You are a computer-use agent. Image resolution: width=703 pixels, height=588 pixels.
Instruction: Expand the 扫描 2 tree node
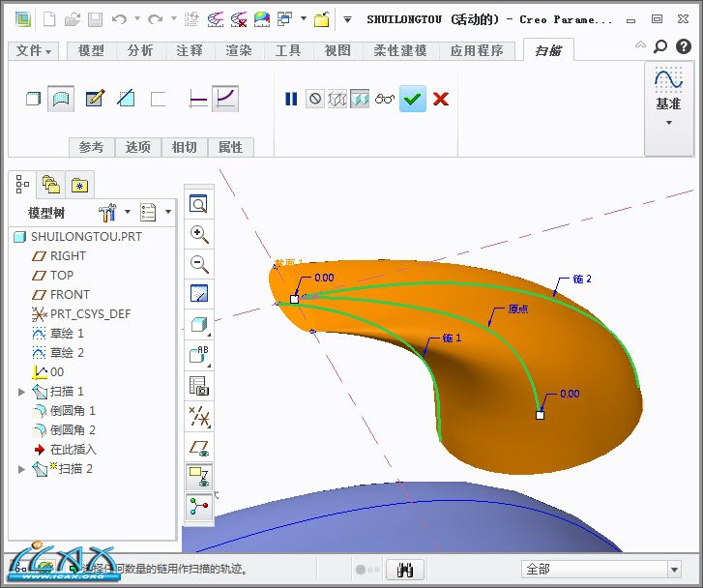[22, 469]
